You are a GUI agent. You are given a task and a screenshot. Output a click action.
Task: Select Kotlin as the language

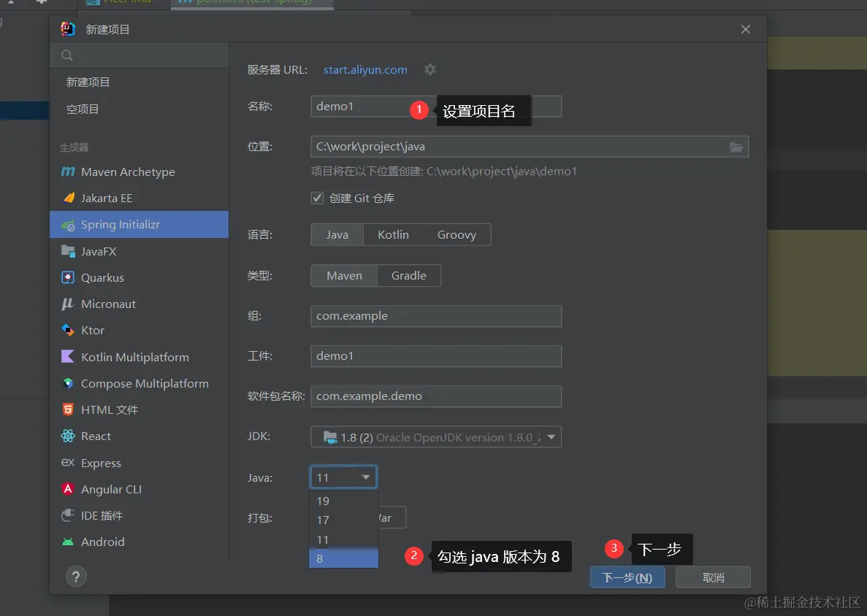tap(393, 235)
